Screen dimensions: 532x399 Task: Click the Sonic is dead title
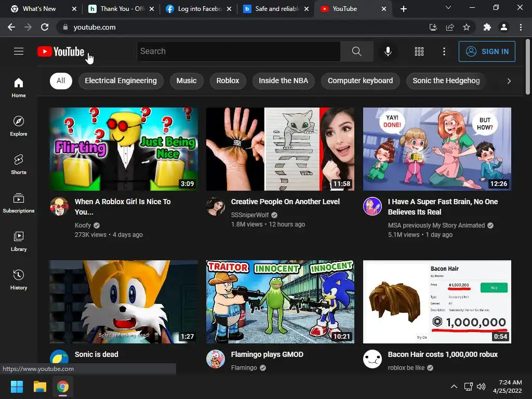click(x=96, y=354)
